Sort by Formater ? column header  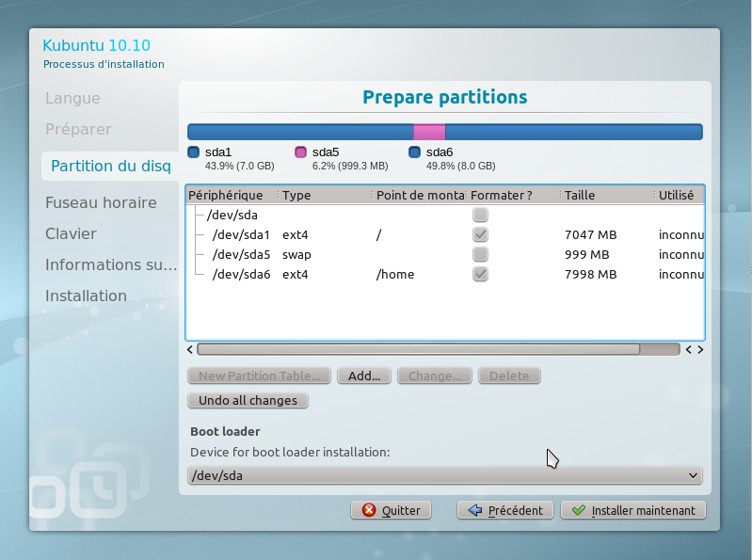click(514, 195)
